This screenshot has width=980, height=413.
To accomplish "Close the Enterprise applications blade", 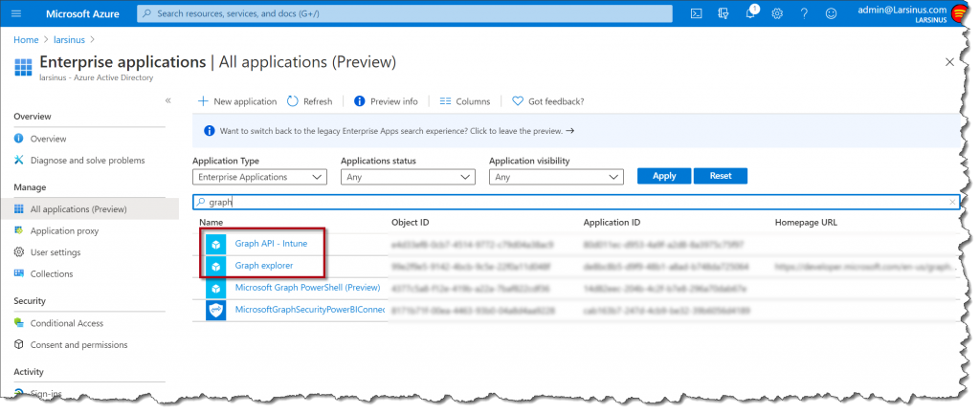I will pyautogui.click(x=949, y=62).
